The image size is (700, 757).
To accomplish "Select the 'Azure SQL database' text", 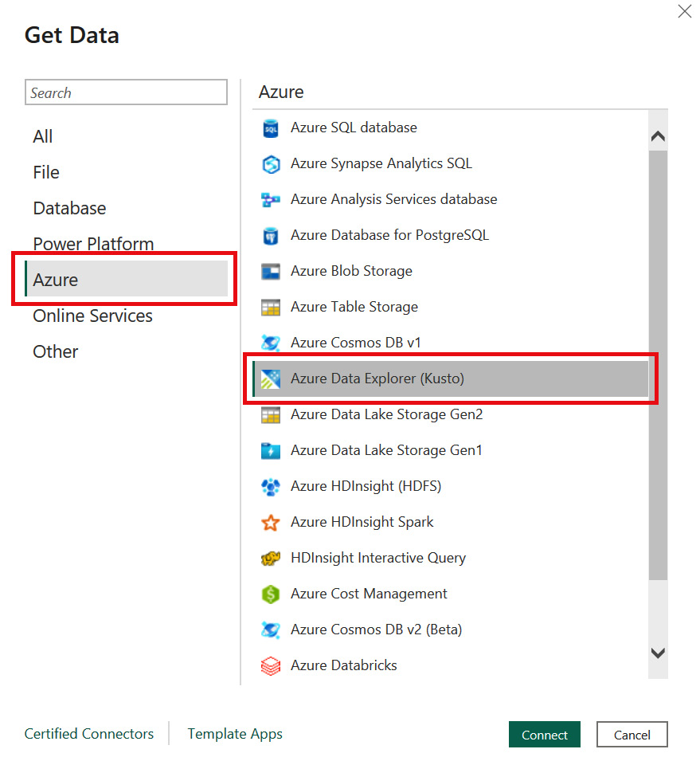I will 354,127.
